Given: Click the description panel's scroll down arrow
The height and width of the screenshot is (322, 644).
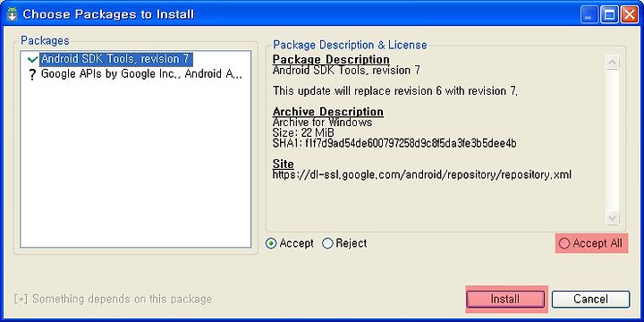Looking at the screenshot, I should coord(613,217).
